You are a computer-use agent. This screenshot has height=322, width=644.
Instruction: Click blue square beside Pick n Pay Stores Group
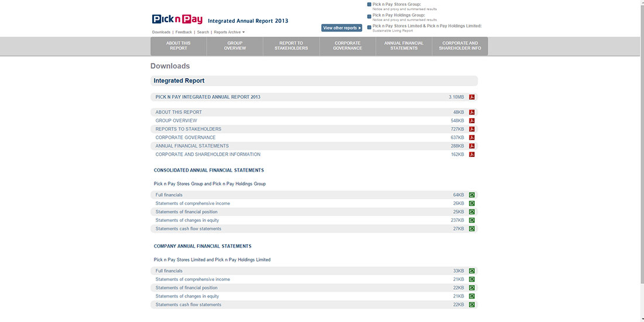(369, 5)
